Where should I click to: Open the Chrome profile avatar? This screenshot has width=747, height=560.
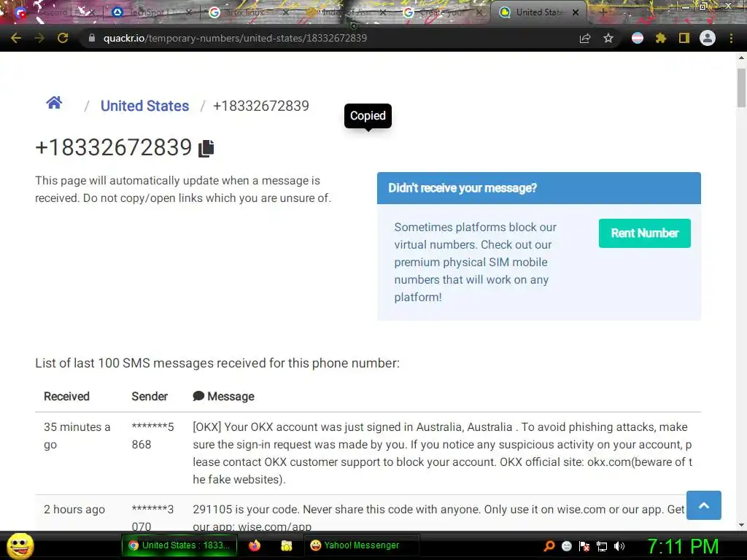[708, 38]
